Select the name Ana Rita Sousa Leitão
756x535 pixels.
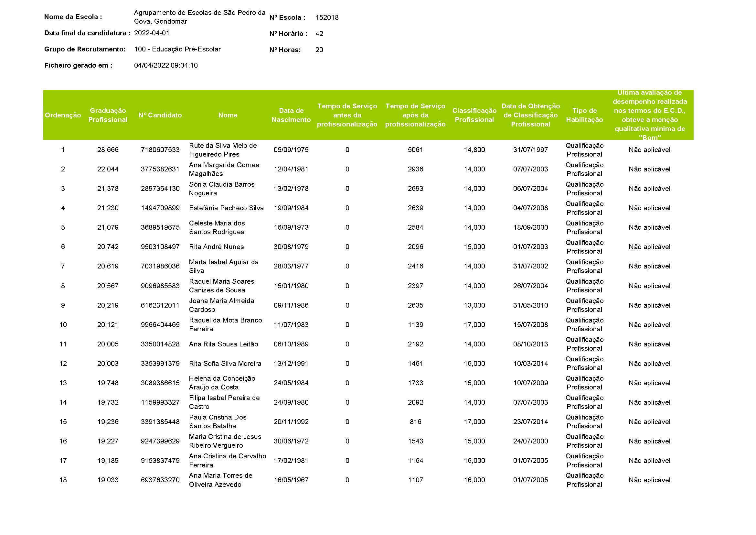[223, 344]
